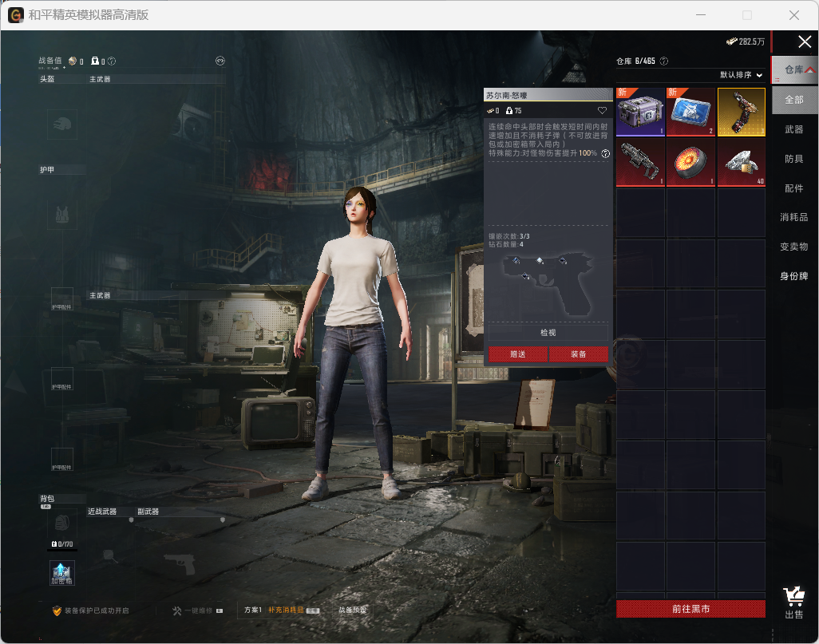Click the 补充消耗品 refill option
Image resolution: width=819 pixels, height=644 pixels.
pyautogui.click(x=286, y=610)
